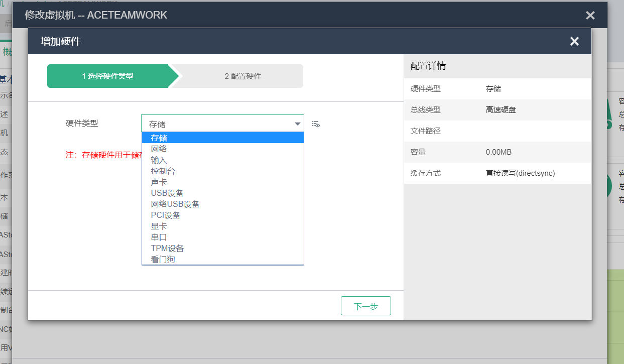Go to step 1 选择硬件类型
Viewport: 624px width, 364px height.
coord(108,76)
